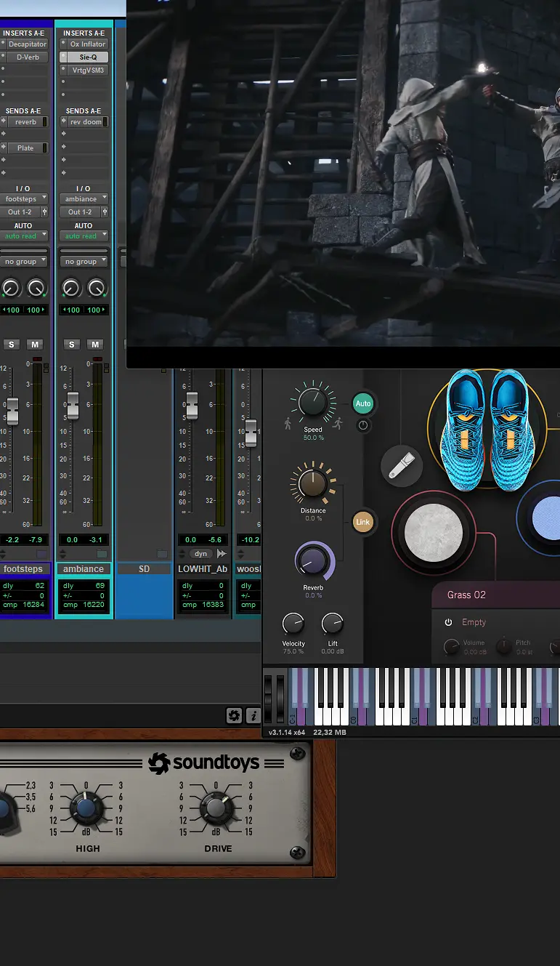Open the reverb send on footsteps track
Screen dimensions: 560x966
pyautogui.click(x=25, y=122)
